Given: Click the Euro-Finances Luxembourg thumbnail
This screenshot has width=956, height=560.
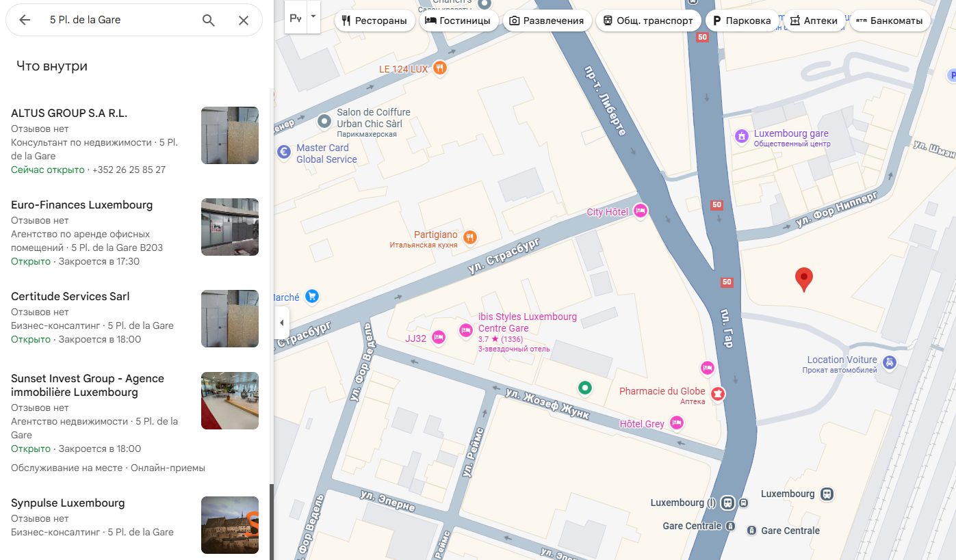Looking at the screenshot, I should point(230,227).
